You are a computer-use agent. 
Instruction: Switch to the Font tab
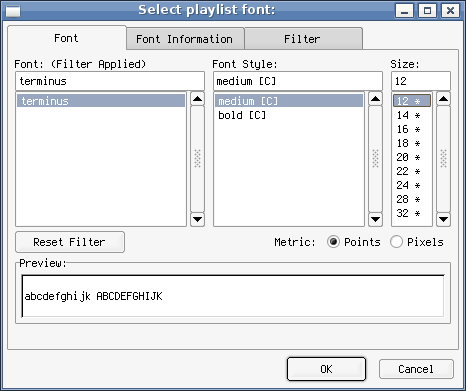(x=67, y=38)
